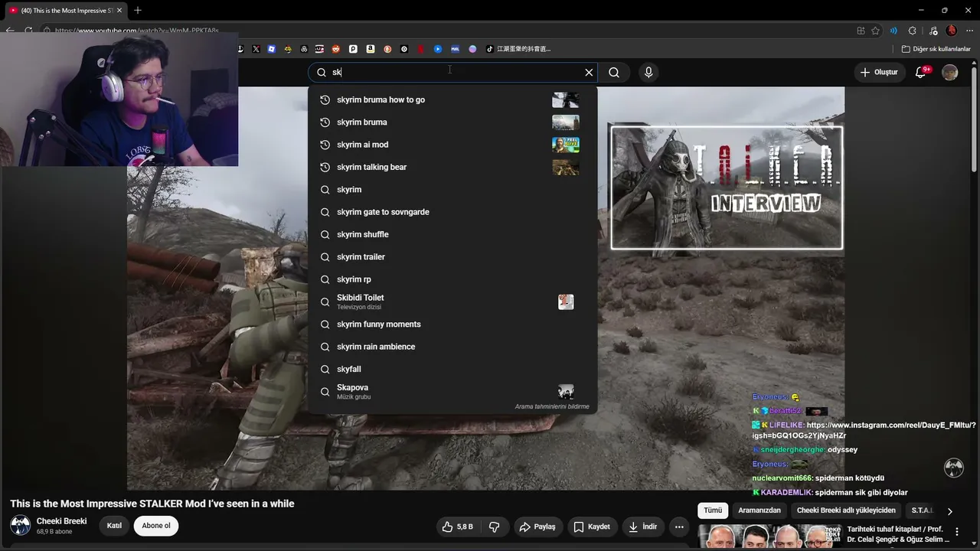
Task: Select the "skyrim rp" suggestion
Action: (x=452, y=279)
